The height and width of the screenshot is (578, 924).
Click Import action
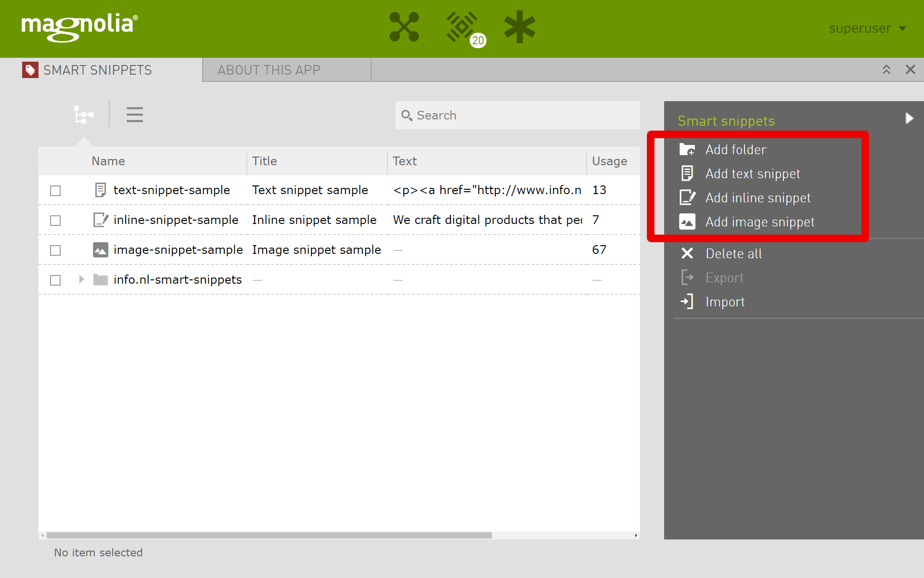pyautogui.click(x=725, y=302)
